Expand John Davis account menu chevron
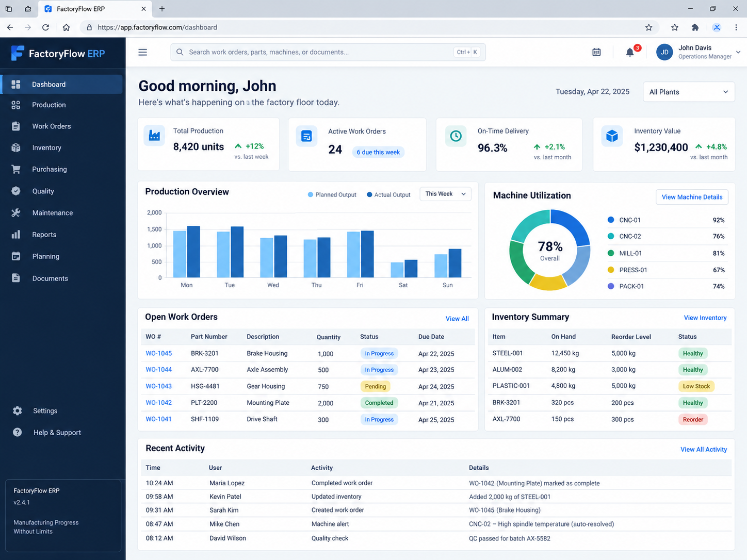 tap(738, 52)
